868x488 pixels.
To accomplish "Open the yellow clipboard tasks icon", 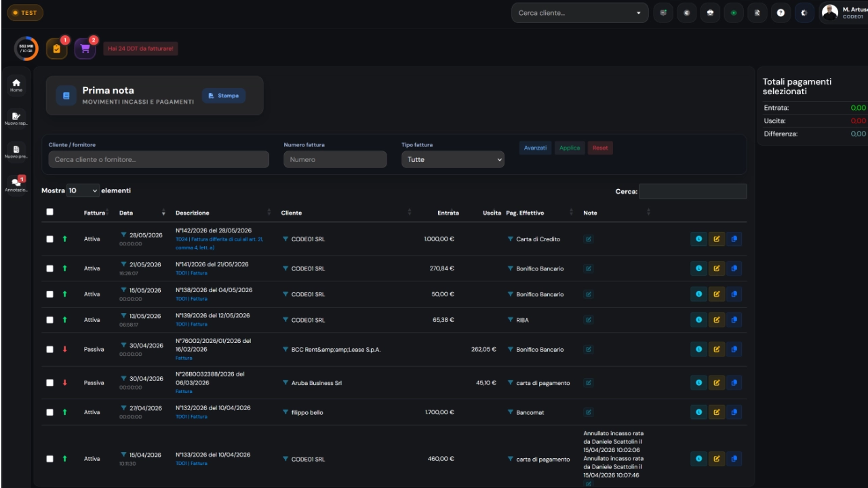I will click(x=56, y=49).
